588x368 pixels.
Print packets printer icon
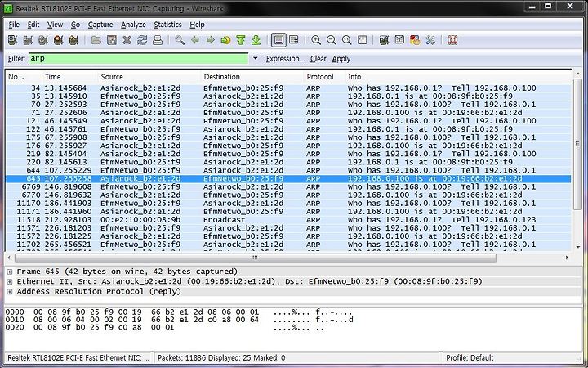(158, 40)
